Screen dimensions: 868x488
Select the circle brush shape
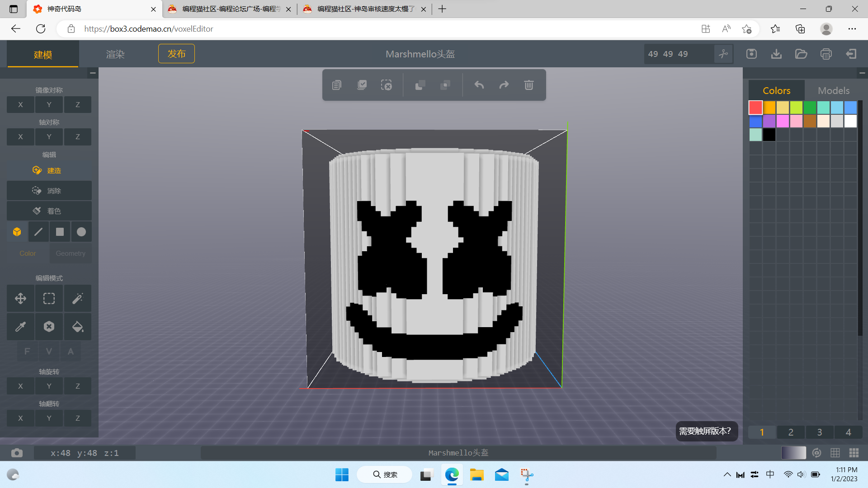point(81,232)
